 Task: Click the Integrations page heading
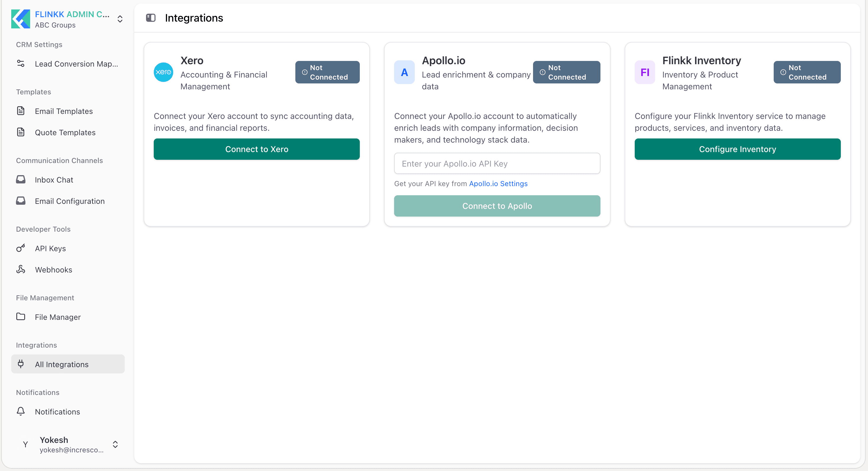(194, 18)
